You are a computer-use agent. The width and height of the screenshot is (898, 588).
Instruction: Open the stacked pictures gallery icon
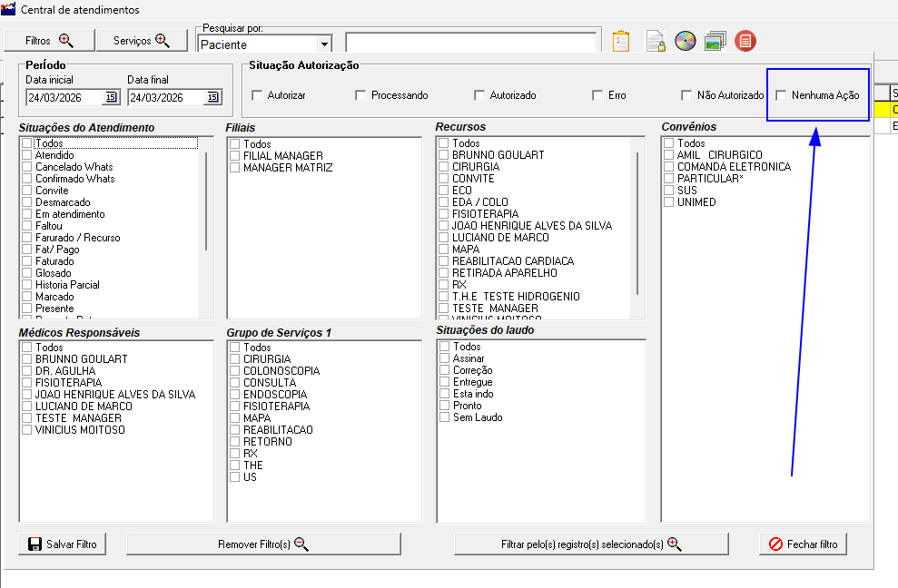point(715,41)
